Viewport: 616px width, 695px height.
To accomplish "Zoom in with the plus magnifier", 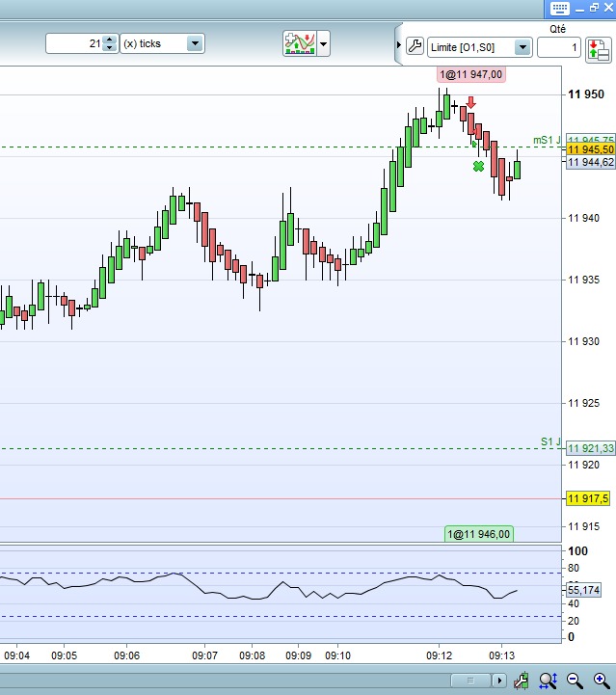I will point(601,681).
